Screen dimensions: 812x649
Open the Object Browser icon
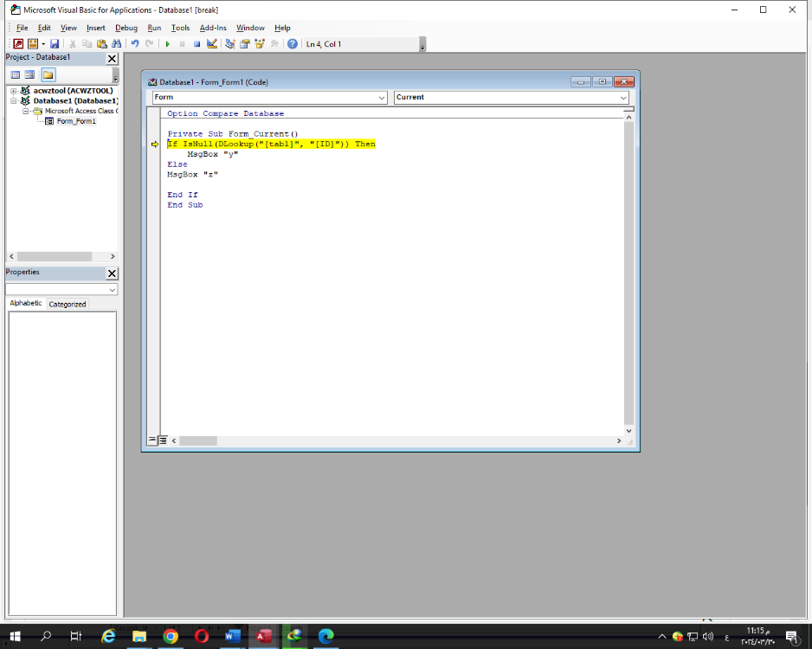point(260,44)
